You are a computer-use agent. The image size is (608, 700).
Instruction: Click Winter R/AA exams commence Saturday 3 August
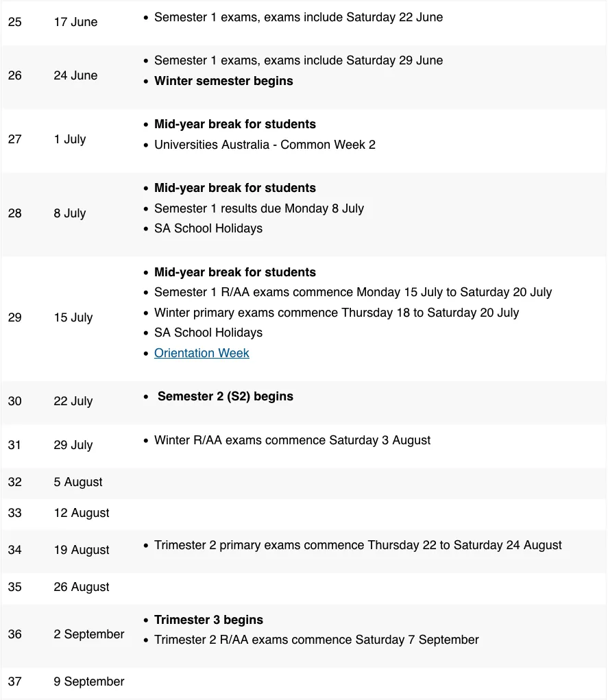coord(293,440)
